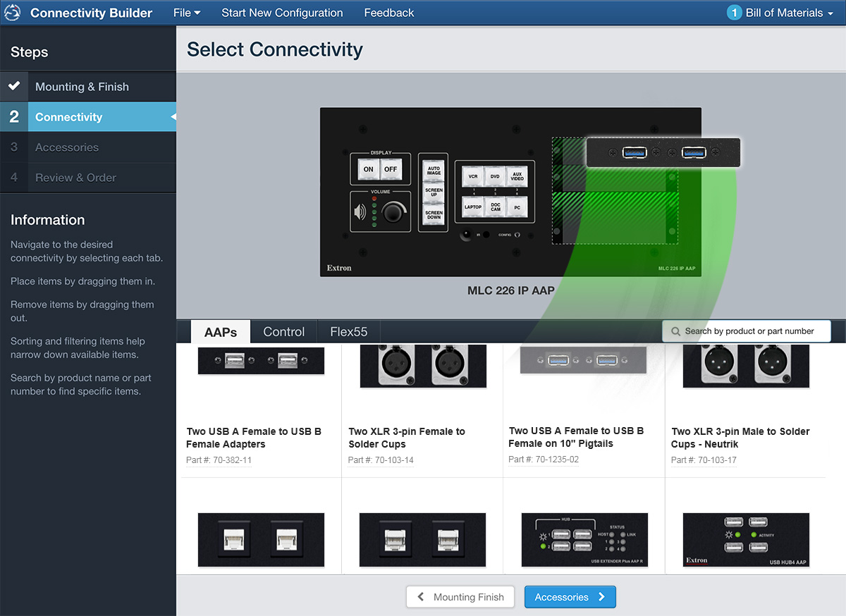Switch to the Flex55 tab
Image resolution: width=846 pixels, height=616 pixels.
tap(349, 332)
